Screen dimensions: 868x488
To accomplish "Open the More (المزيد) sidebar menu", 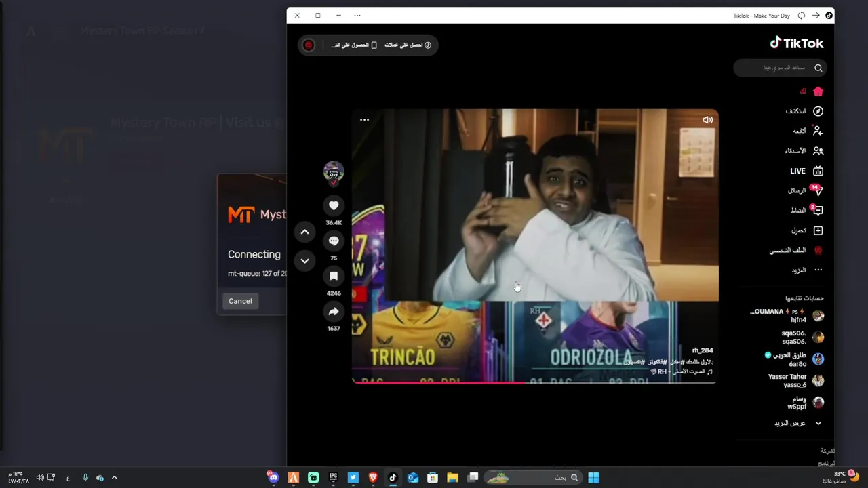I will 807,270.
